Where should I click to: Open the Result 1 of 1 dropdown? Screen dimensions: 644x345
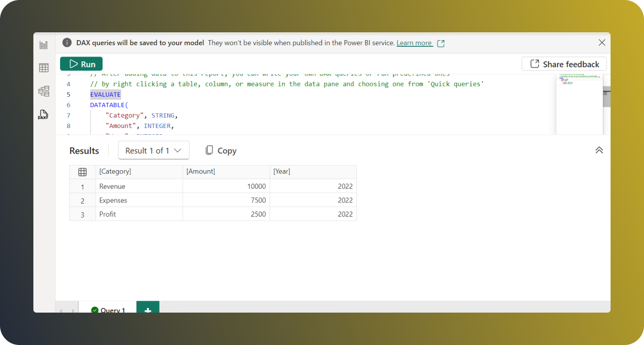click(154, 150)
